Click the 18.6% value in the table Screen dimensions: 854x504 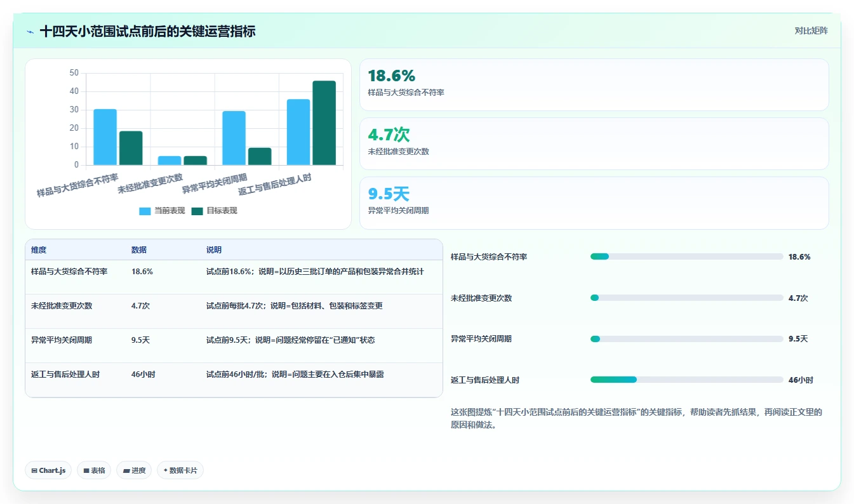click(142, 271)
